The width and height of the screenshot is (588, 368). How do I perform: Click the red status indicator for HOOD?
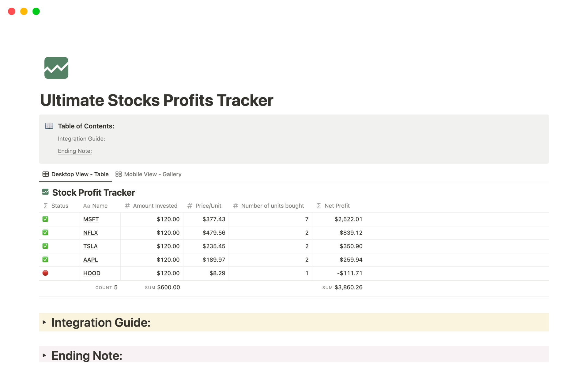(45, 273)
